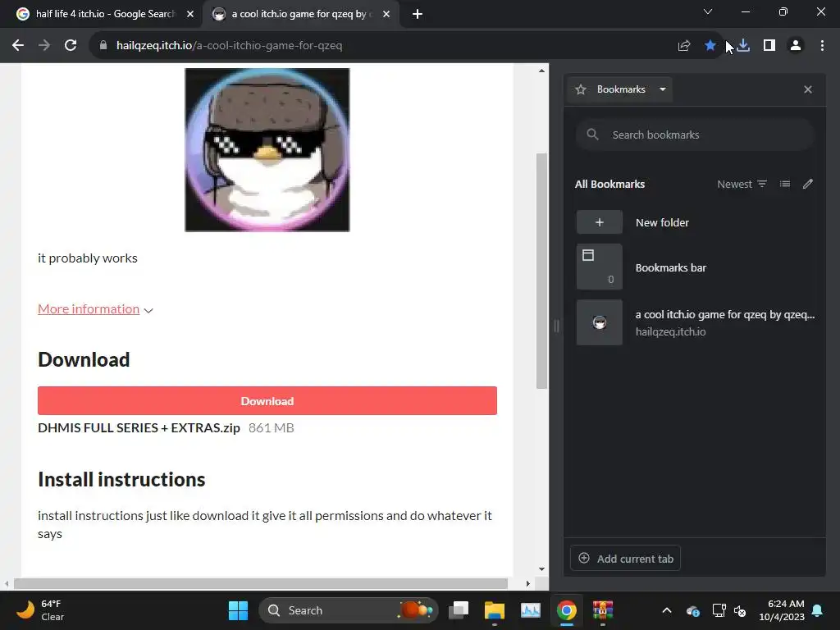This screenshot has width=840, height=630.
Task: Close the bookmarks side panel
Action: tap(808, 89)
